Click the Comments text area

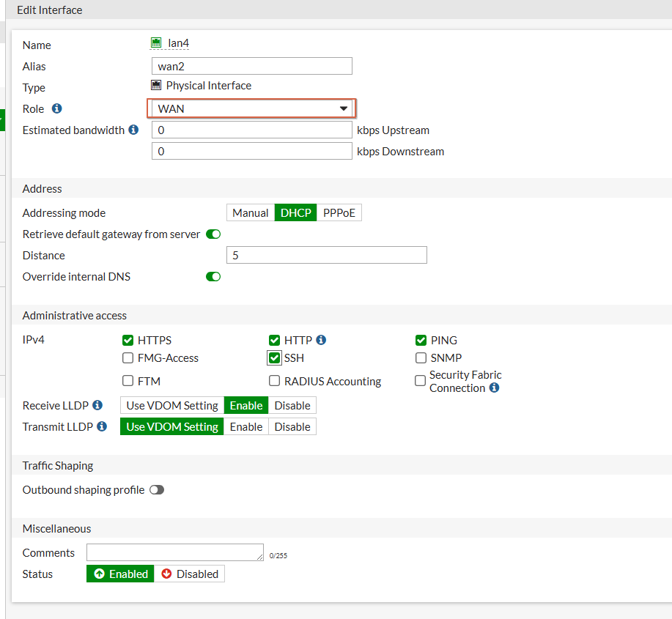point(175,552)
